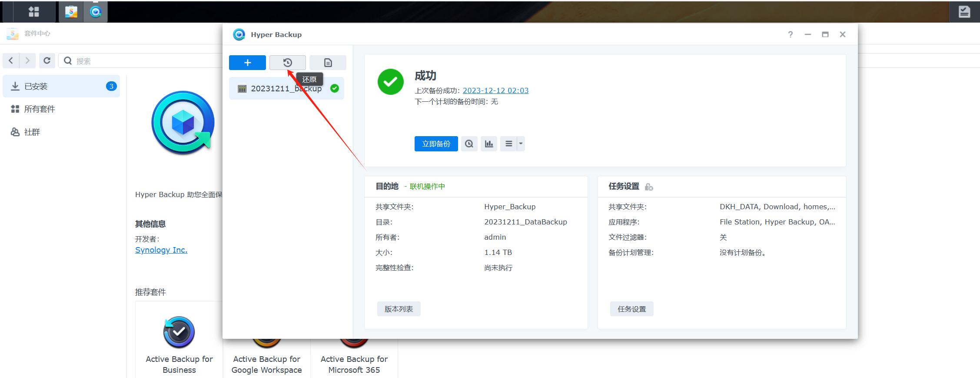Select Hyper Backup icon in taskbar

pos(96,12)
